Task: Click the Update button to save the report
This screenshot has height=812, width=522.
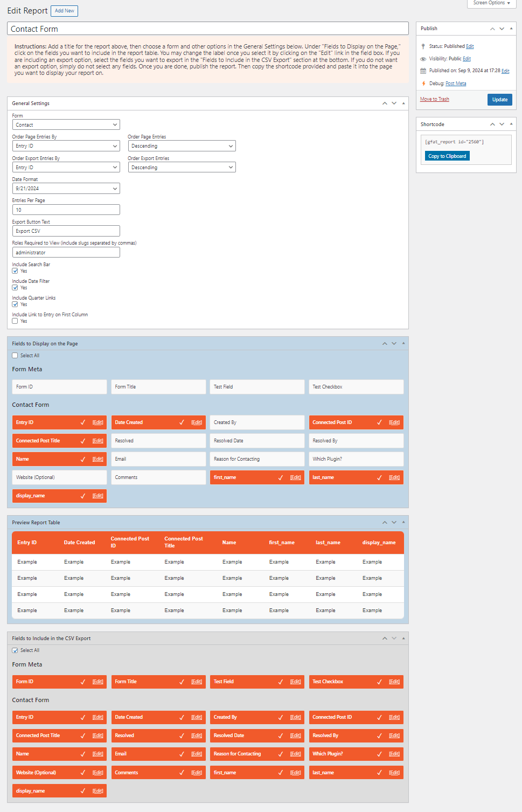Action: [x=499, y=99]
